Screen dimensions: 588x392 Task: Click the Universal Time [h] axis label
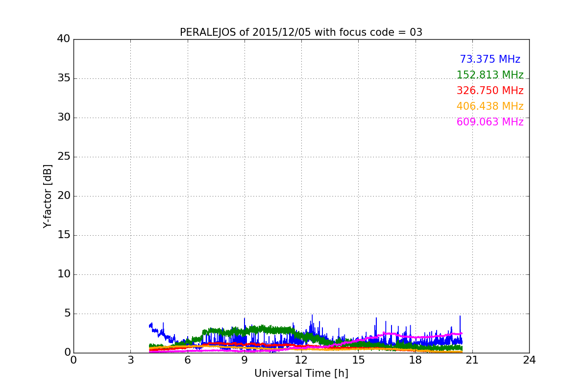point(301,373)
